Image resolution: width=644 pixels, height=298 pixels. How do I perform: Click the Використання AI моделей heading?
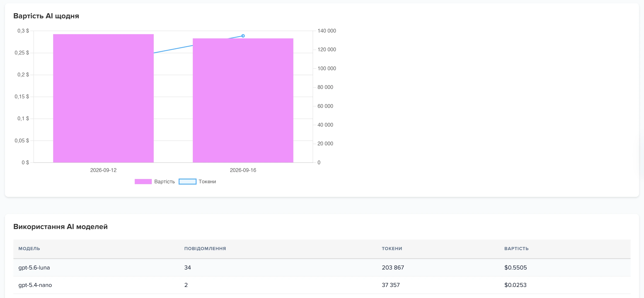60,226
